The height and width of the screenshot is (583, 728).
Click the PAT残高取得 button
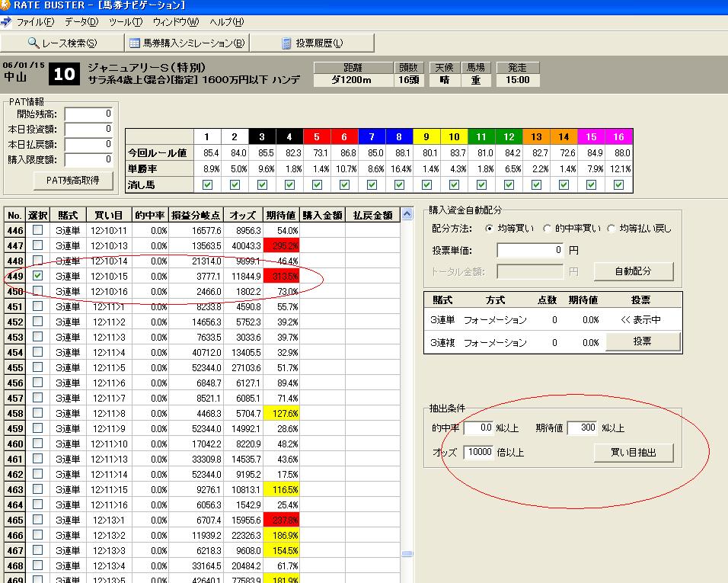[x=73, y=181]
